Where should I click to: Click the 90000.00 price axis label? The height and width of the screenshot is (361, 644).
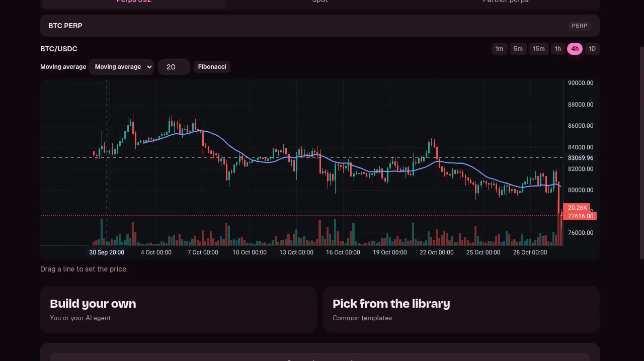point(581,83)
